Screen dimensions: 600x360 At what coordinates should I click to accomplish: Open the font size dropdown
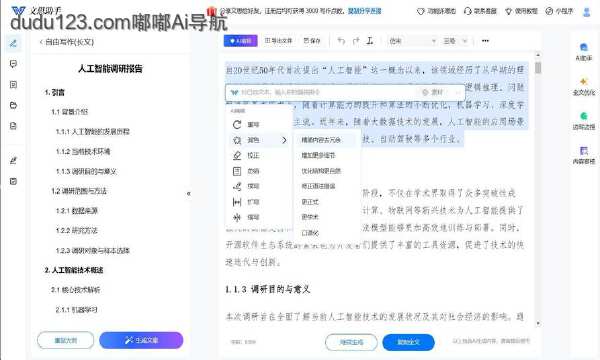click(x=455, y=41)
